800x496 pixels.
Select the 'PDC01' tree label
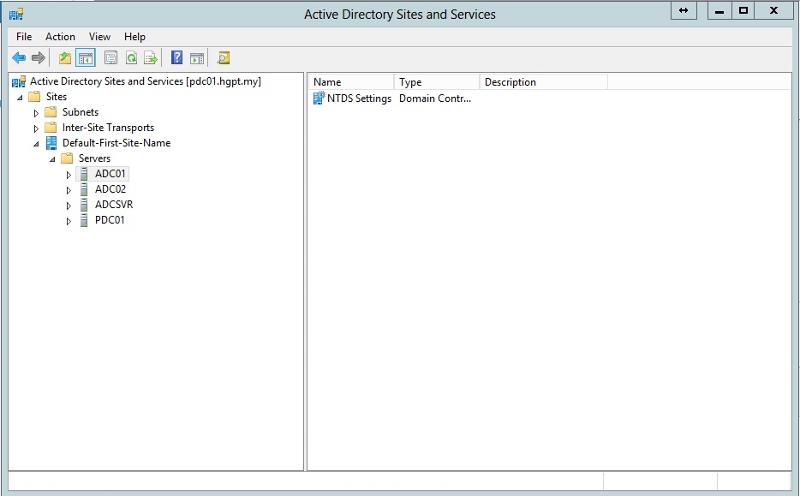coord(110,220)
